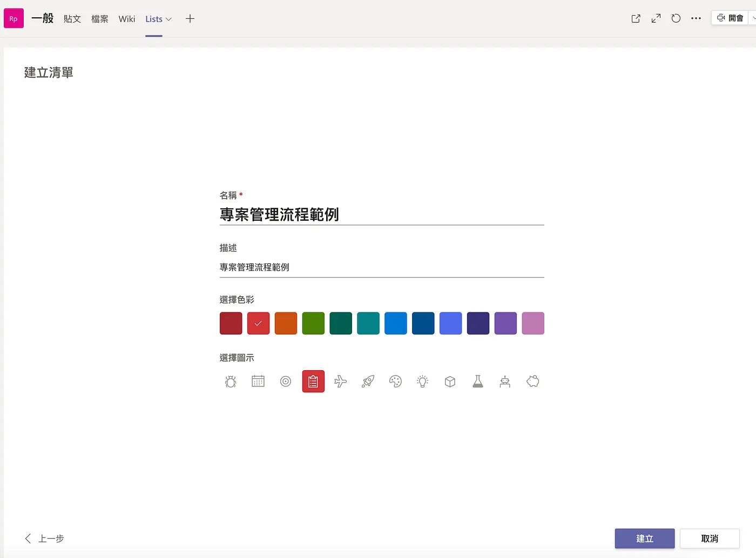Go to the Wiki tab
Screen dimensions: 756x558
(x=127, y=19)
